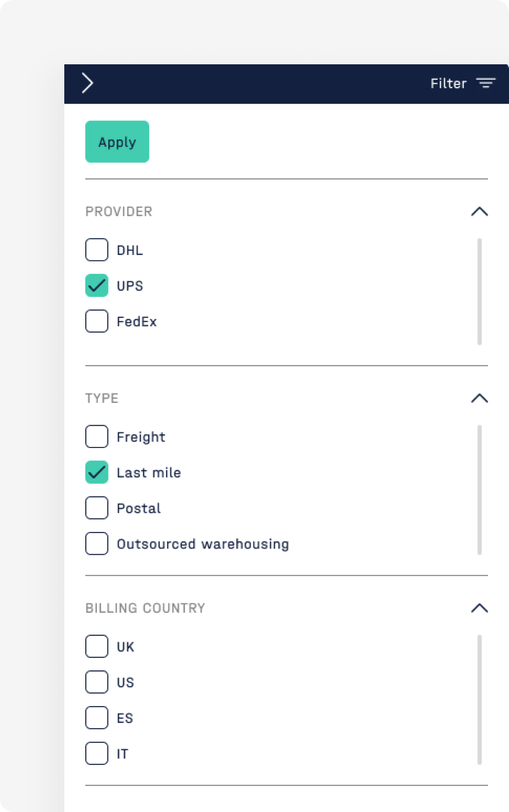The width and height of the screenshot is (509, 812).
Task: Collapse the Provider section chevron
Action: [480, 212]
